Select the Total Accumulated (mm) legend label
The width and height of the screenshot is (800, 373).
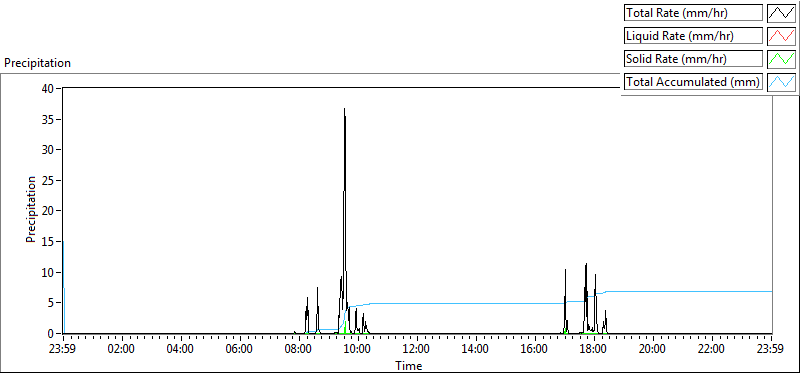pyautogui.click(x=693, y=82)
